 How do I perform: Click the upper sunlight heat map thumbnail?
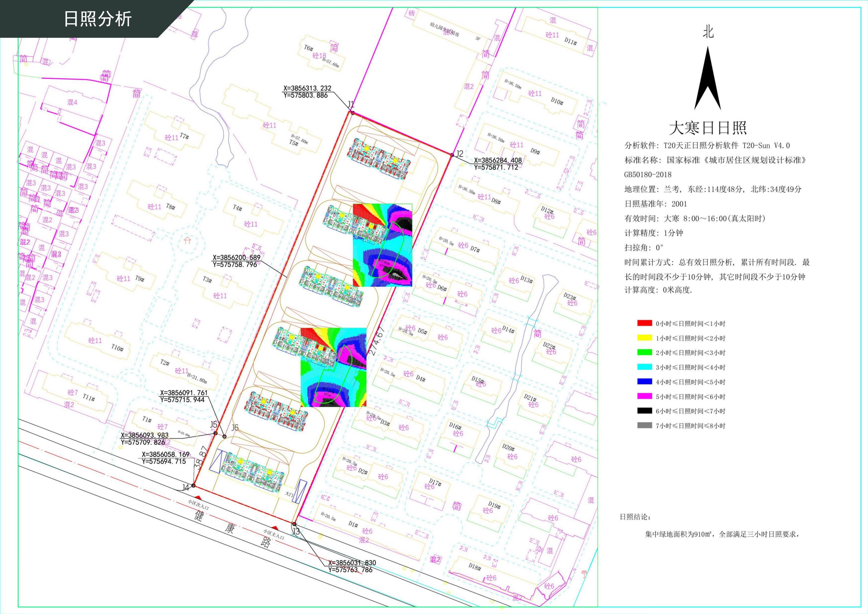(x=382, y=245)
